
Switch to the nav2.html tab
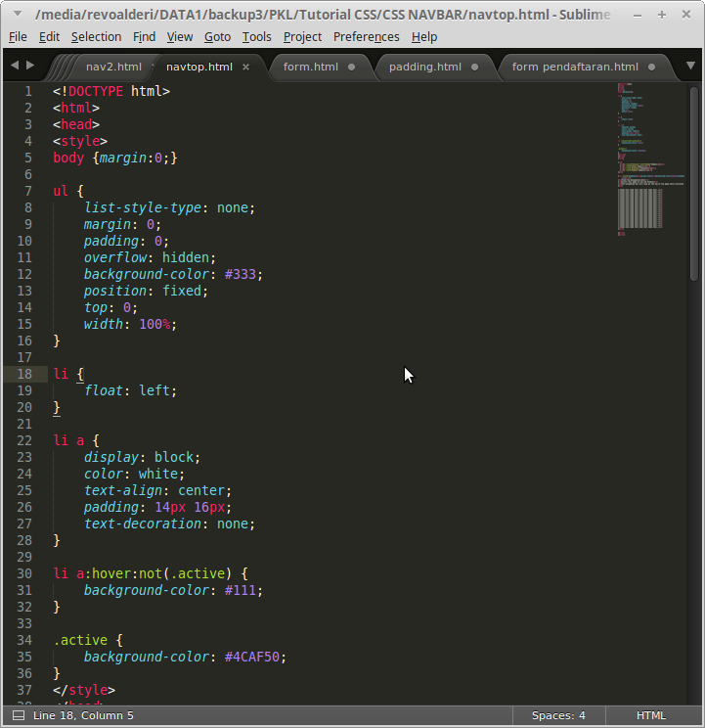[113, 67]
